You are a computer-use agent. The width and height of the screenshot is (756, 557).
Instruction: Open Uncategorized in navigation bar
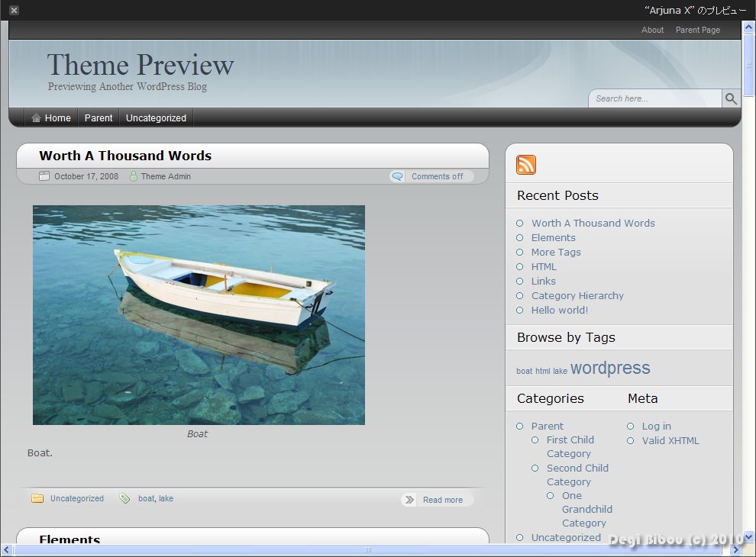point(156,118)
